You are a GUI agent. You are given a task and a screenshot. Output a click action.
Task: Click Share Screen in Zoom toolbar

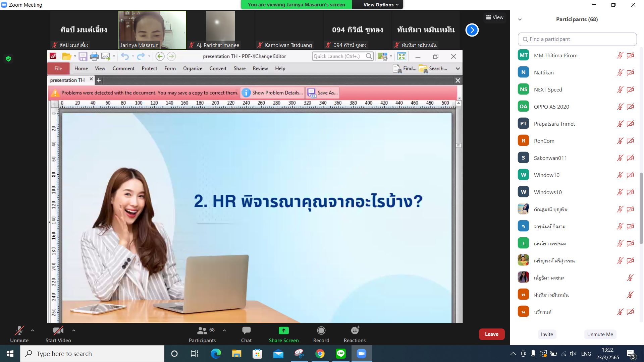[x=283, y=335]
